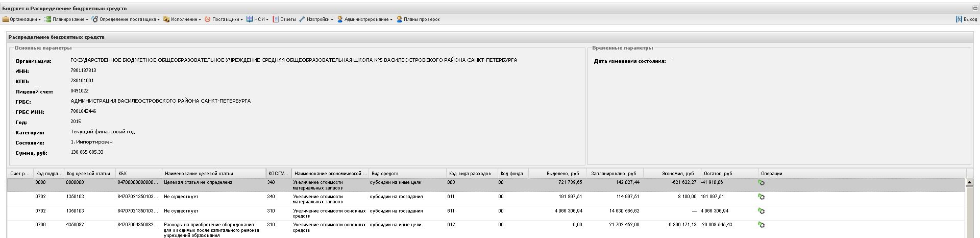Select subdivision code '0709'
The width and height of the screenshot is (980, 238).
[40, 225]
